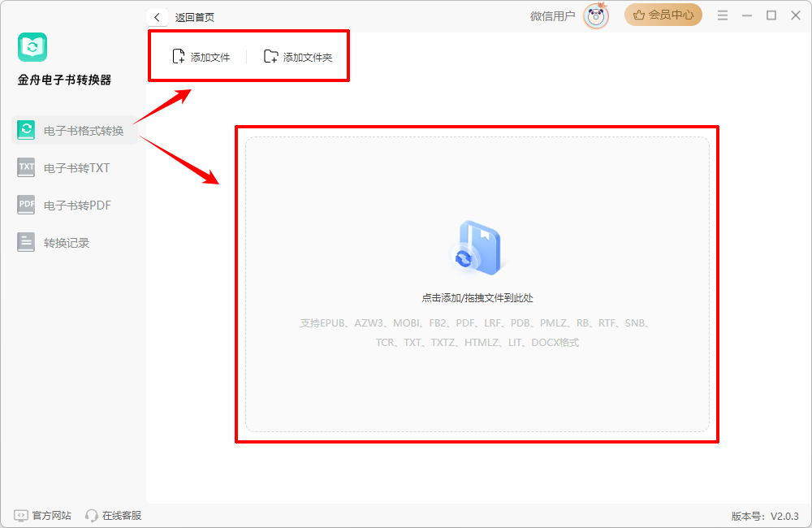This screenshot has width=812, height=528.
Task: Click the supported formats hint text
Action: click(x=475, y=333)
